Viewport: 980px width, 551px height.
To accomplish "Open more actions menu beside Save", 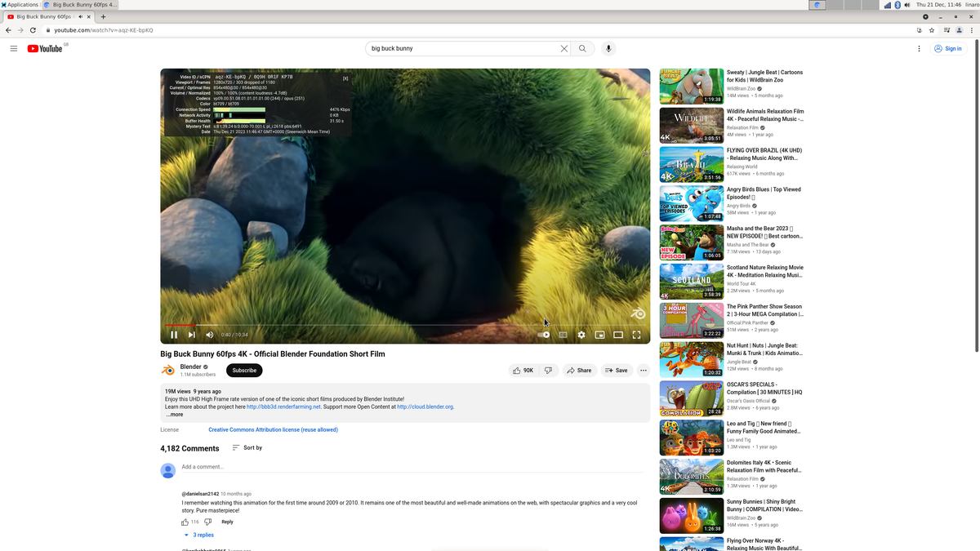I will 644,371.
